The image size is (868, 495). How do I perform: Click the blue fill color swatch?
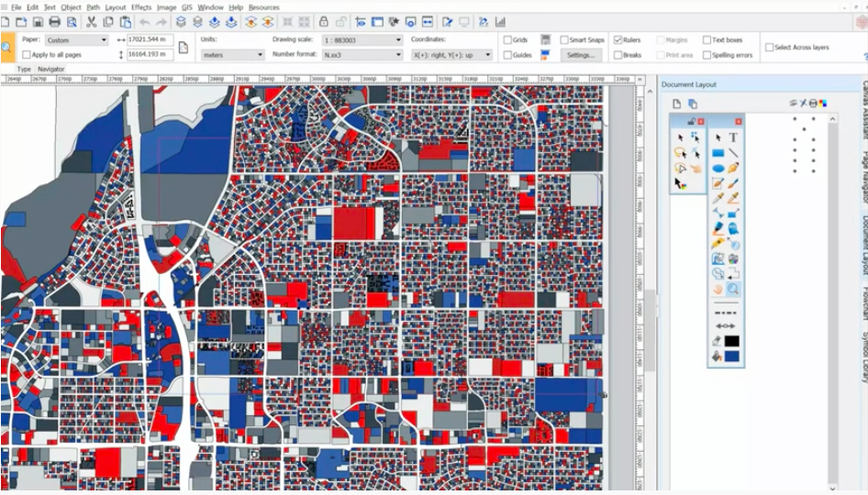pyautogui.click(x=732, y=357)
